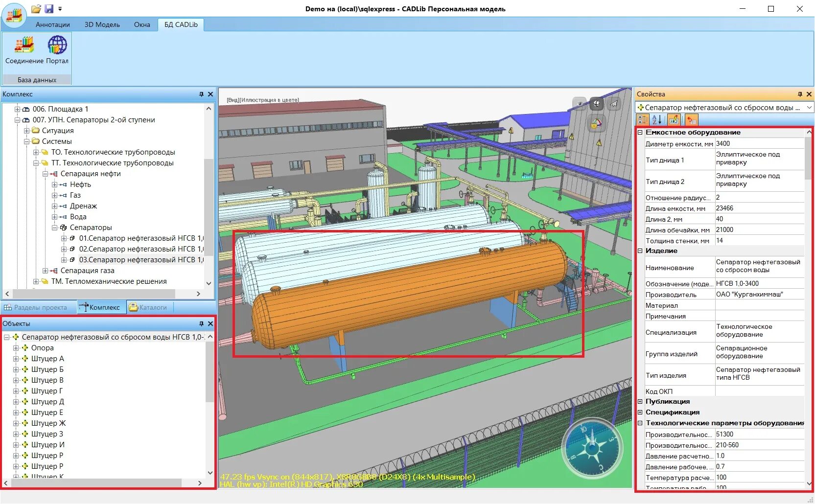Collapse the Сепарация нефти node
815x504 pixels.
pos(45,174)
